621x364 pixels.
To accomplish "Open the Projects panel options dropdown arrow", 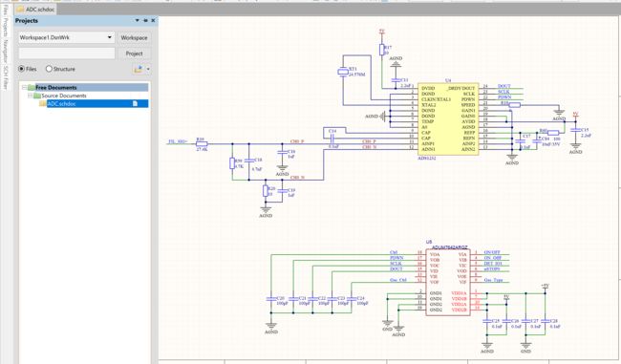I will [x=137, y=20].
